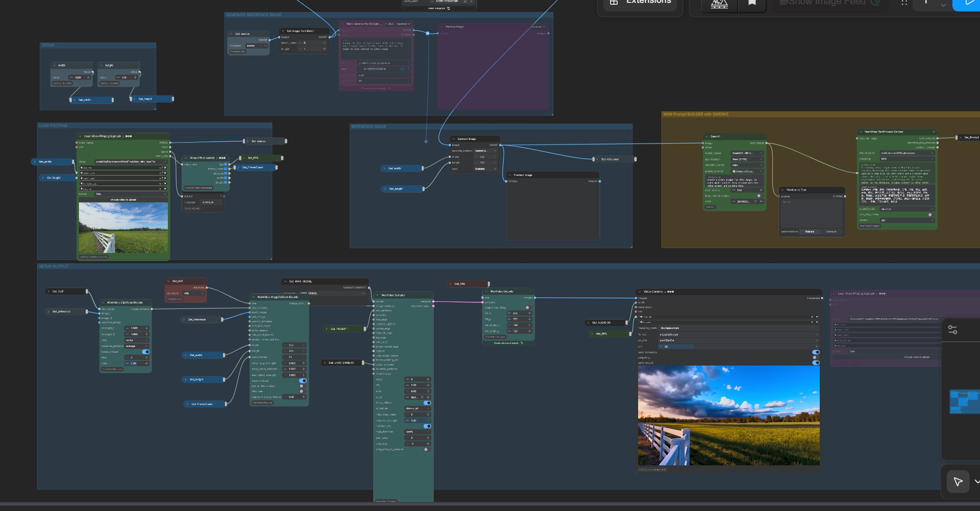This screenshot has height=511, width=980.
Task: Collapse the Get_WAN_MODEL node
Action: 285,281
